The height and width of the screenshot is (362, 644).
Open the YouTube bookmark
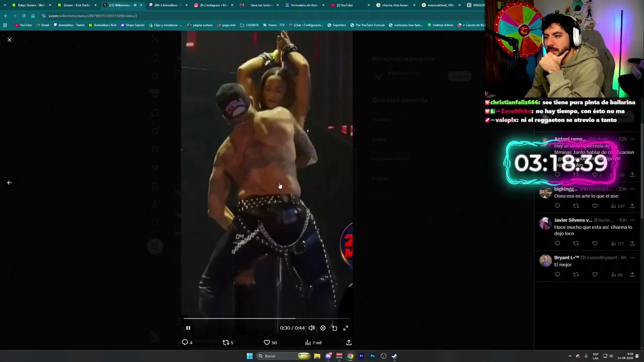click(23, 25)
